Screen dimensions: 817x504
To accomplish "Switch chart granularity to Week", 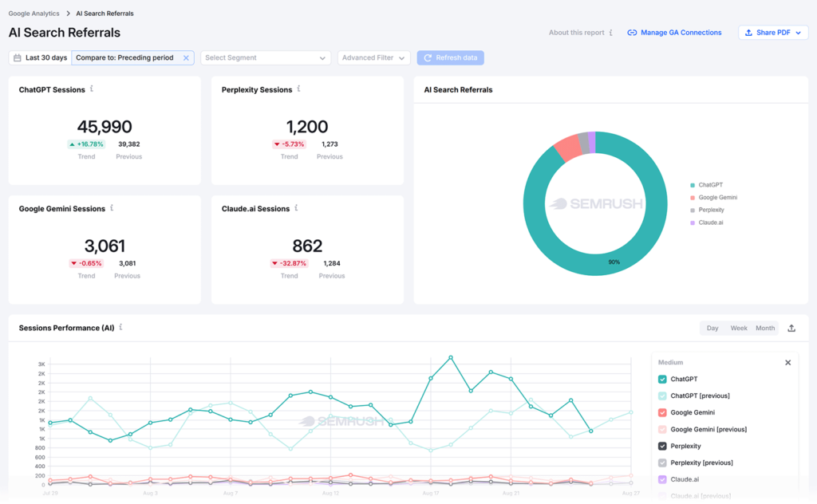I will point(738,328).
